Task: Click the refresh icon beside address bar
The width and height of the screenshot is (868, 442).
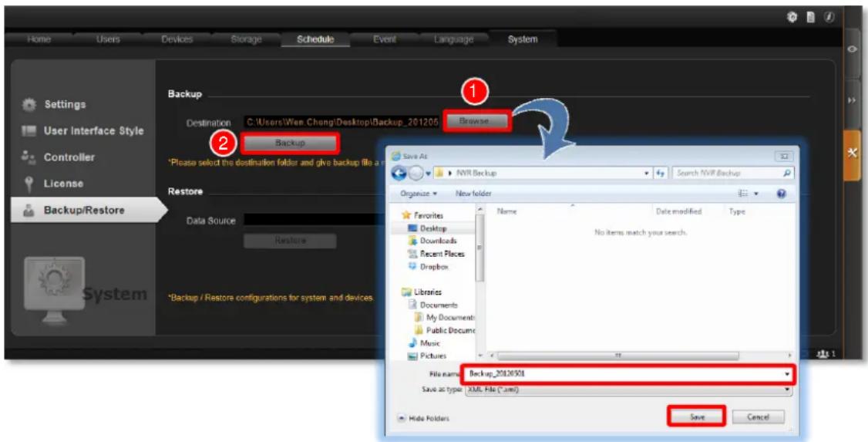Action: 661,174
